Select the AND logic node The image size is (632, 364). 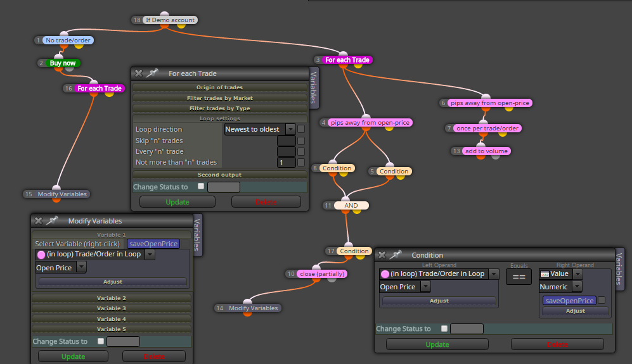pos(351,205)
